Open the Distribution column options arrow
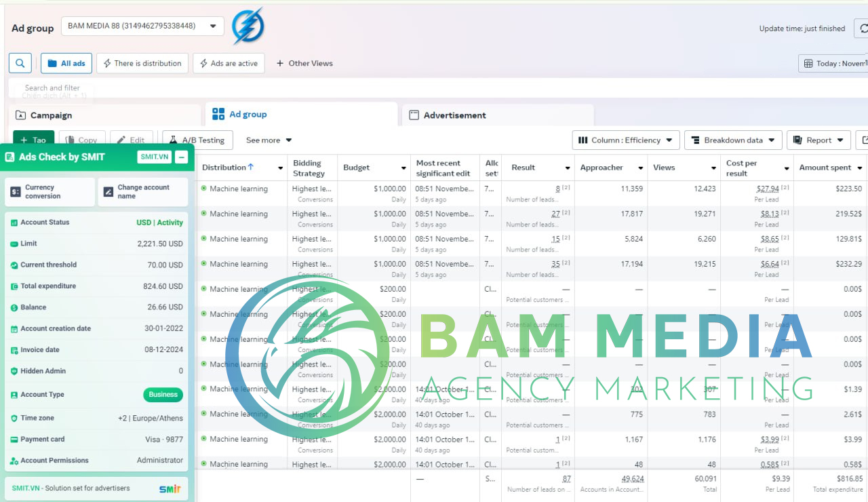The image size is (868, 502). (x=281, y=168)
